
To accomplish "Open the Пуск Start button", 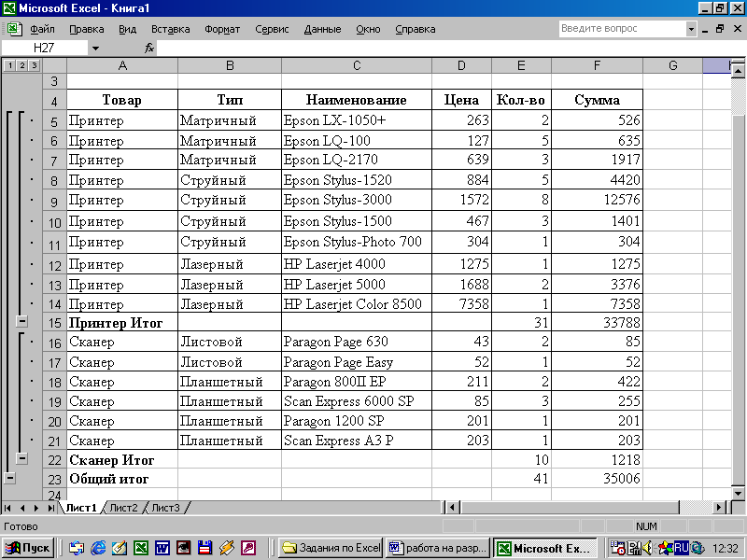I will tap(28, 548).
